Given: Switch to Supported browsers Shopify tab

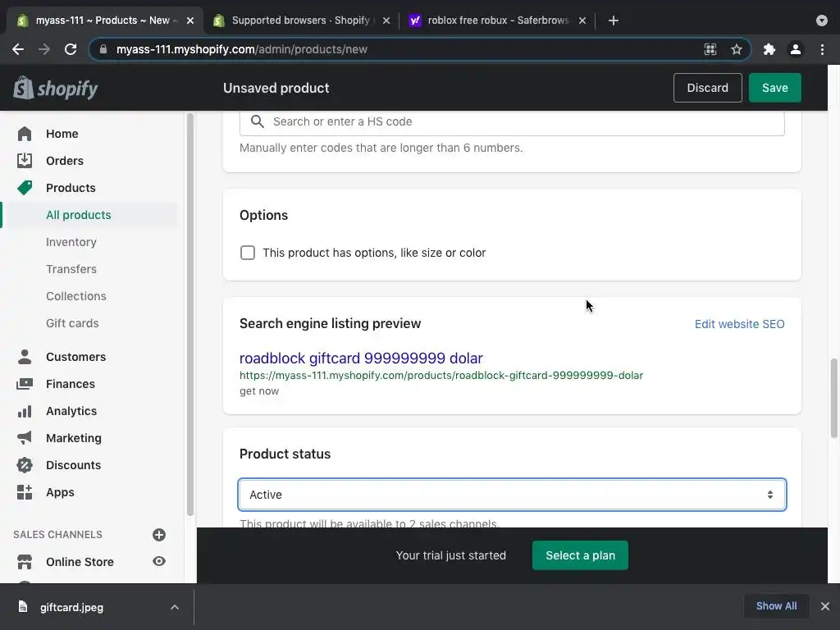Looking at the screenshot, I should point(299,21).
